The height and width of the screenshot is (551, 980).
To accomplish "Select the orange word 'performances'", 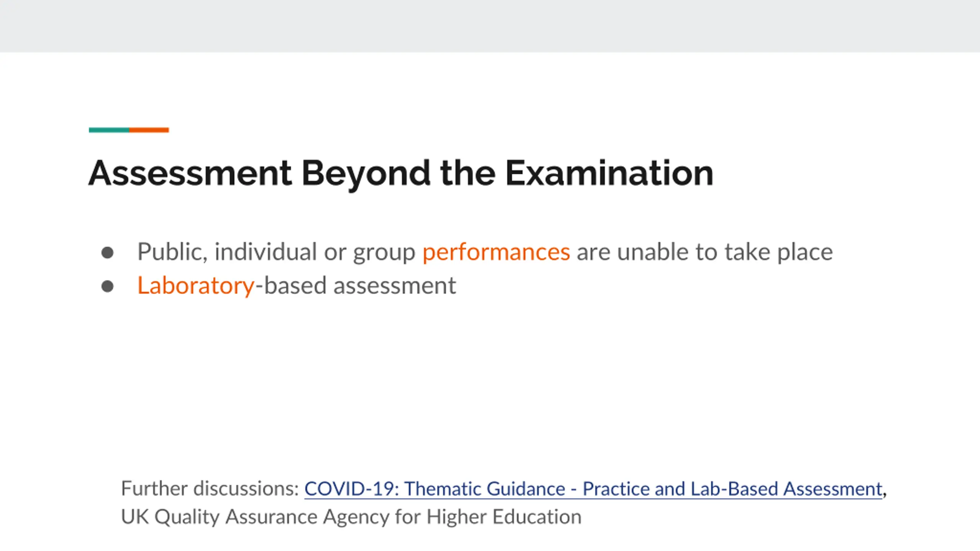I will point(496,252).
